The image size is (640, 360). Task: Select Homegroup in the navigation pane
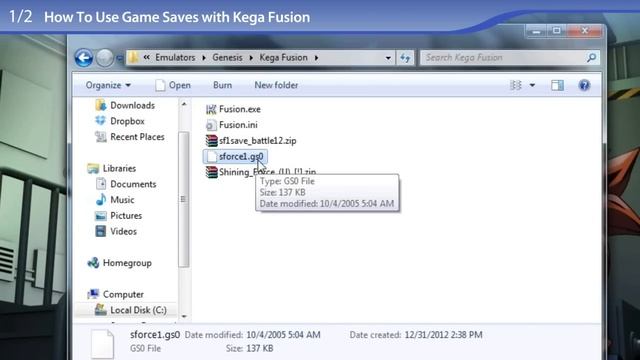(x=127, y=263)
